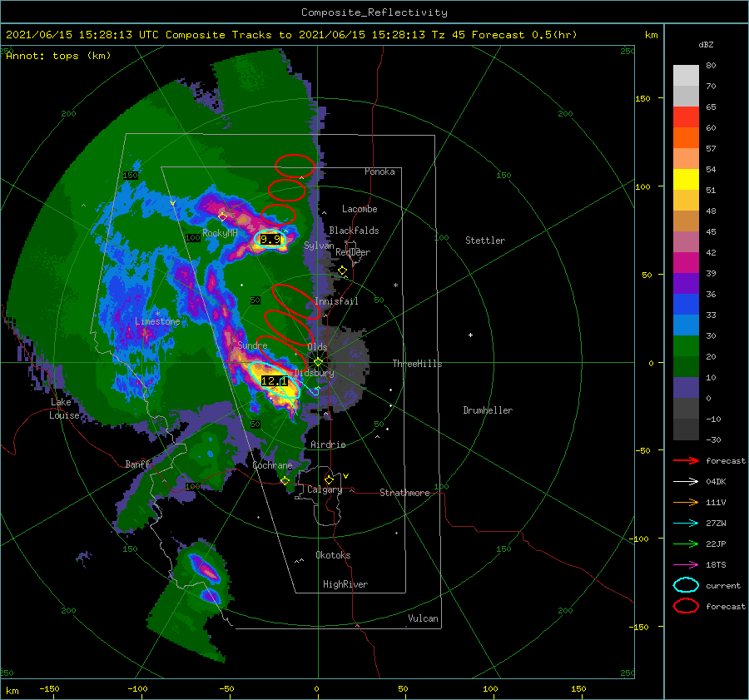Viewport: 749px width, 700px height.
Task: Click the Cochrane city label
Action: click(x=272, y=465)
